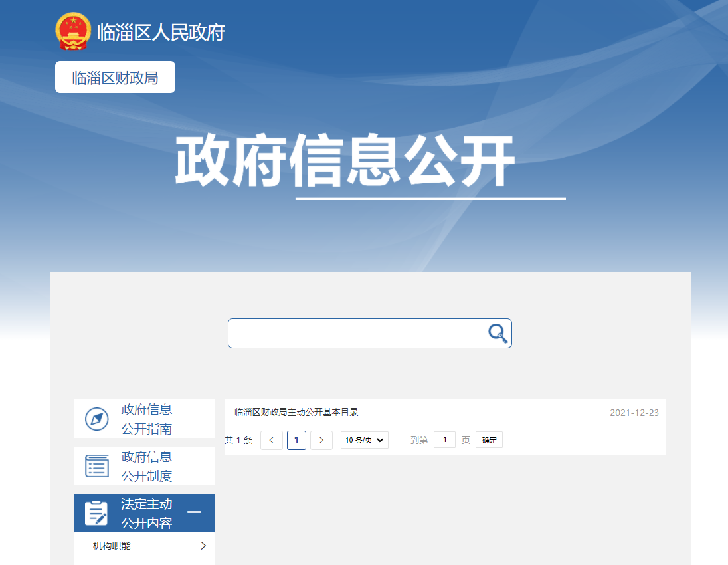Open the 政府信息公开制度 menu item
Screen dimensions: 728x565
pos(147,466)
